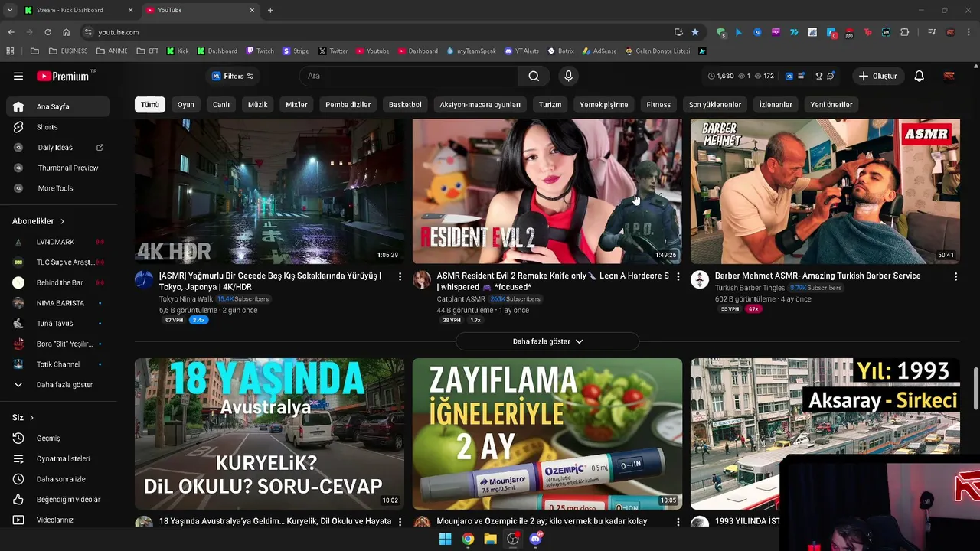Open options menu for Resident Evil 2 video
This screenshot has height=551, width=980.
click(x=678, y=276)
